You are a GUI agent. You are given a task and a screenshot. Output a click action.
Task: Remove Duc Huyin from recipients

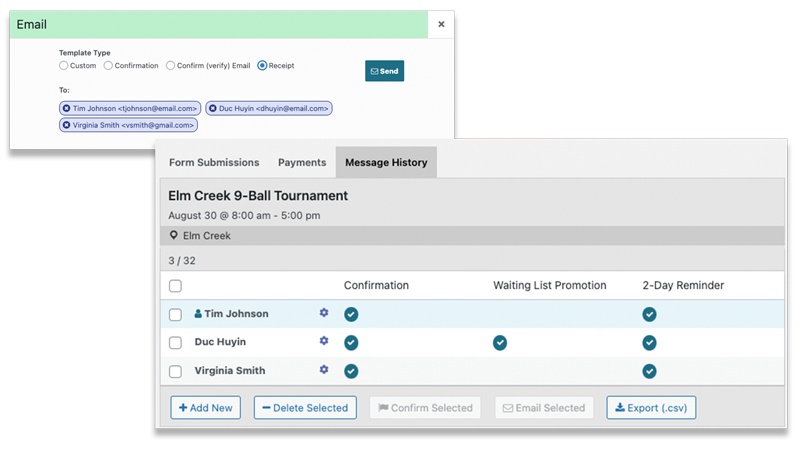(212, 108)
